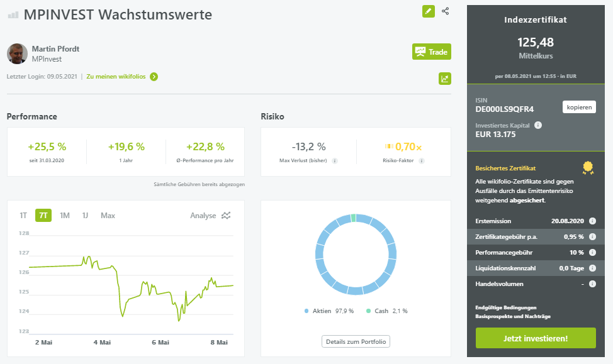613x364 pixels.
Task: Click the Analyse chart icon
Action: (226, 215)
